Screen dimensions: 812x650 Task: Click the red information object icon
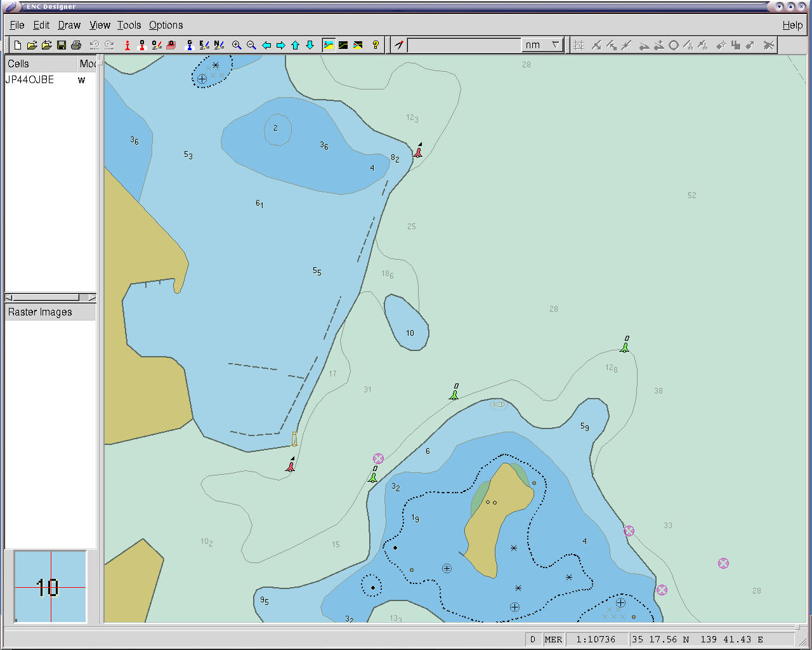pyautogui.click(x=128, y=45)
